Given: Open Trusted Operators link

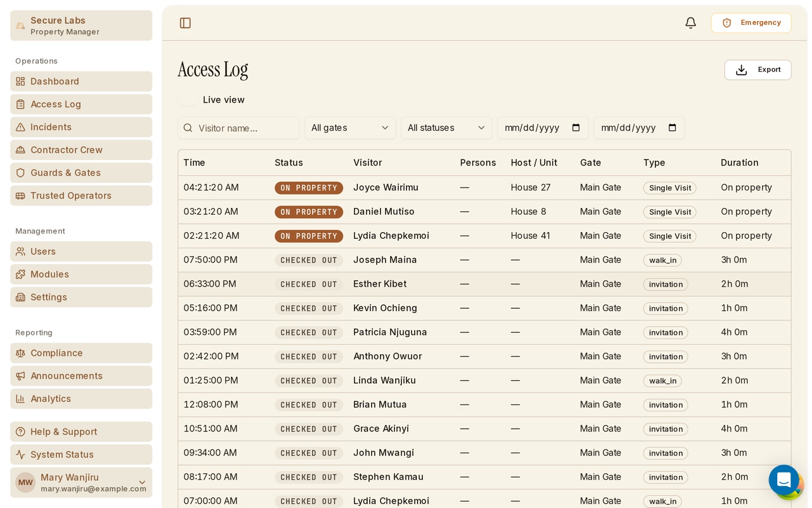Looking at the screenshot, I should pyautogui.click(x=81, y=196).
